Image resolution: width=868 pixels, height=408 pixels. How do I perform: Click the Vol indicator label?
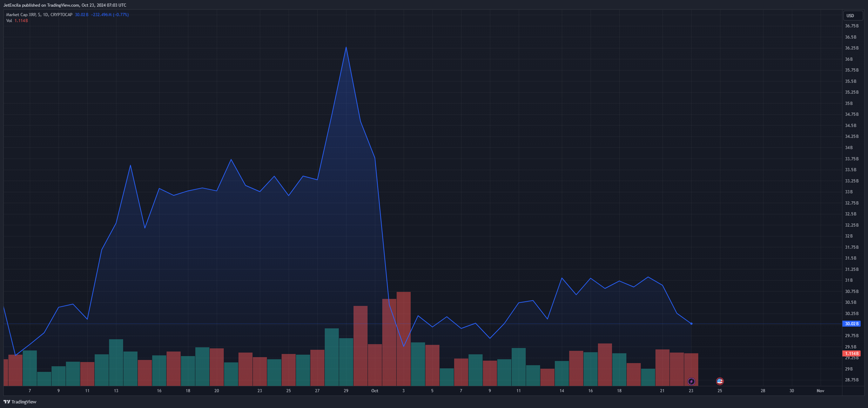point(9,21)
